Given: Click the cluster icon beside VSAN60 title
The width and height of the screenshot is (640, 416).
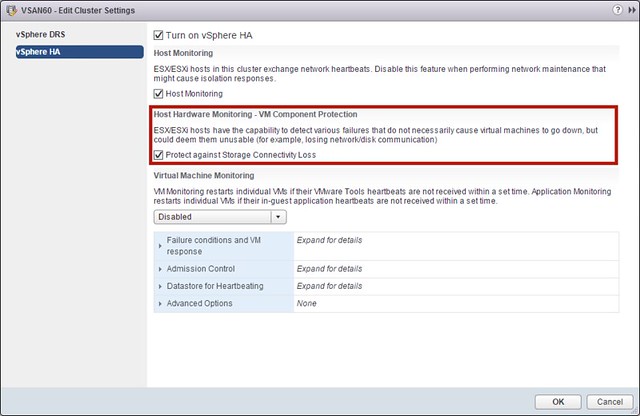Looking at the screenshot, I should (x=12, y=10).
